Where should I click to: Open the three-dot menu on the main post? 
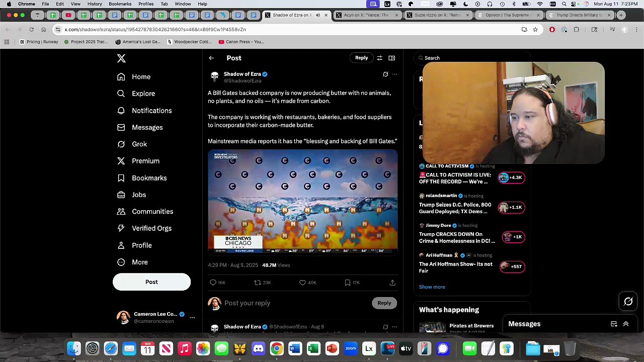click(x=394, y=74)
